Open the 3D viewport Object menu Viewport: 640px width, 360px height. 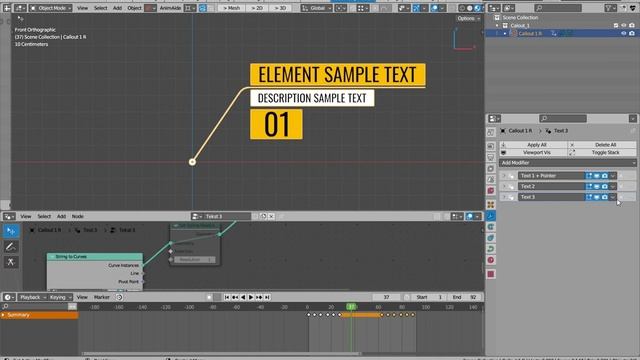click(134, 8)
